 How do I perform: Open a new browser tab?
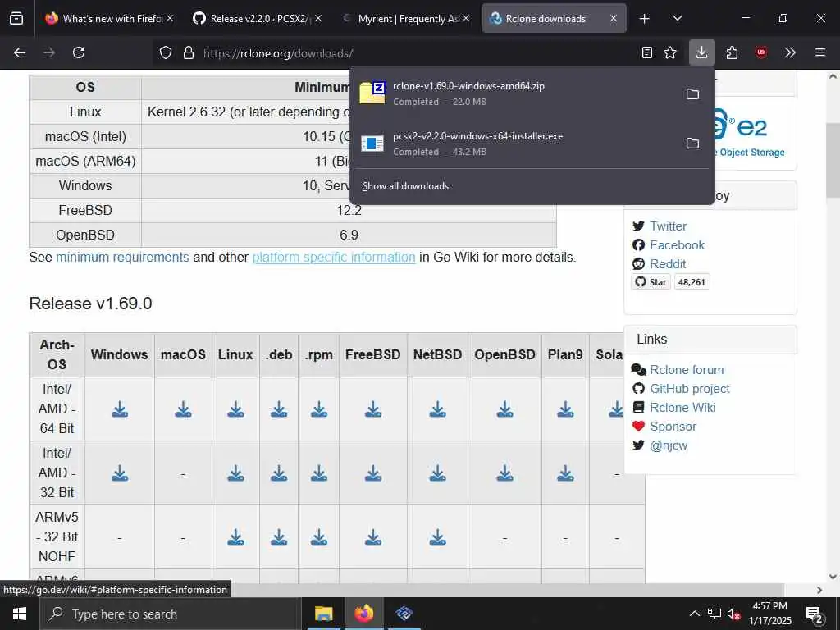click(x=645, y=18)
